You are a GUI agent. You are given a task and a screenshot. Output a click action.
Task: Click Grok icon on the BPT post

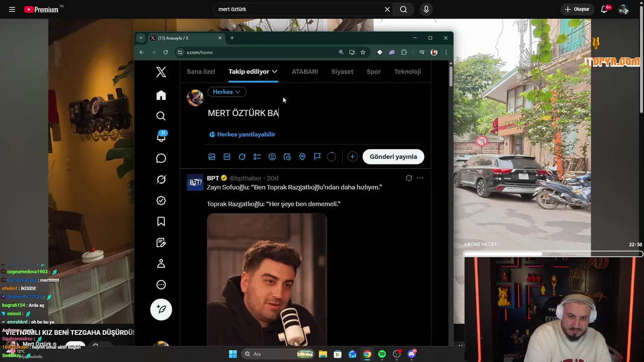tap(409, 178)
